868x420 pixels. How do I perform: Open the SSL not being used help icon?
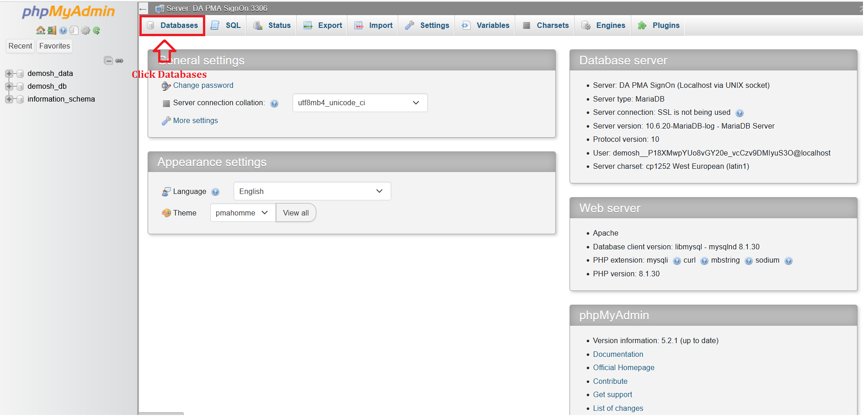(x=740, y=113)
